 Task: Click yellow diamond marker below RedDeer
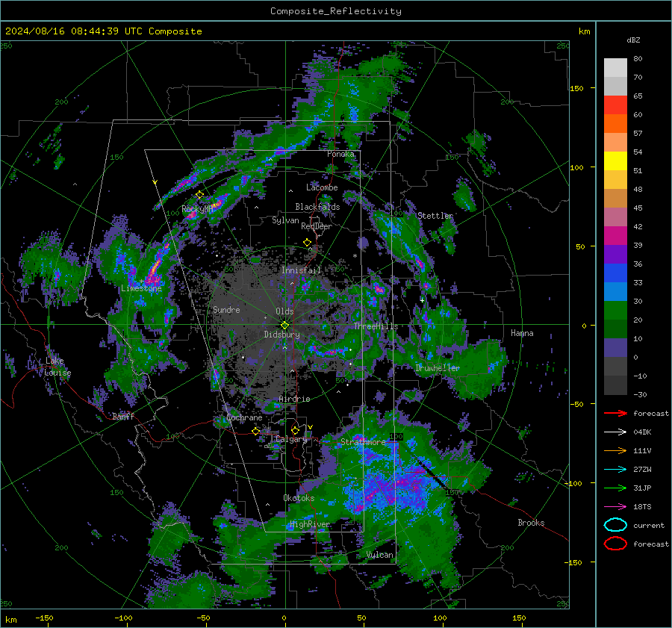tap(308, 243)
